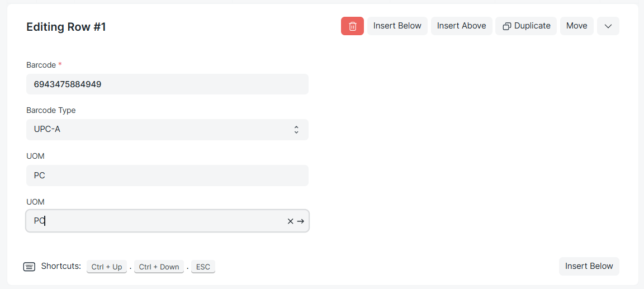644x289 pixels.
Task: Open the Move row option
Action: tap(576, 26)
